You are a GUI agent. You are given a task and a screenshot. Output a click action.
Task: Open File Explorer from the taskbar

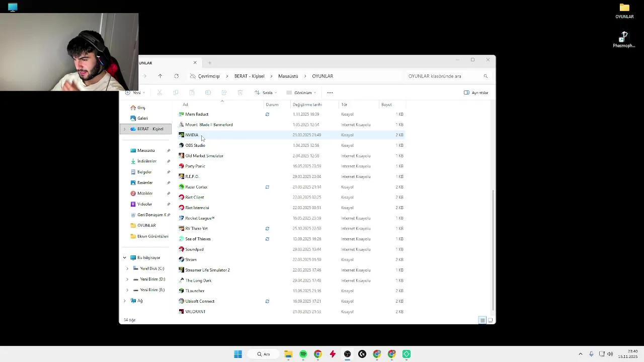tap(288, 354)
